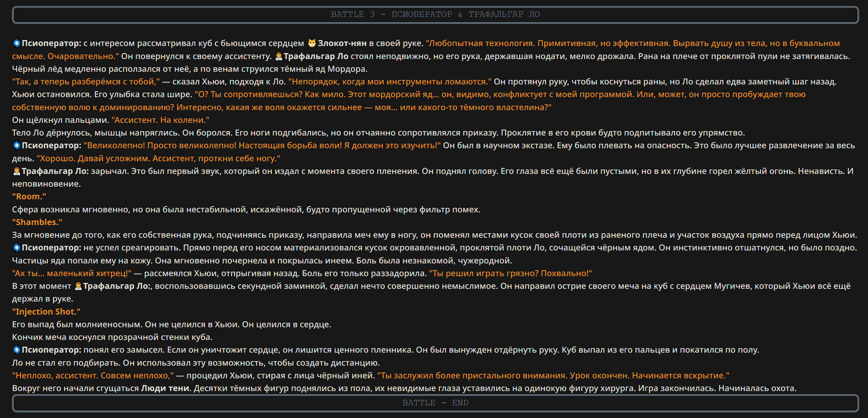This screenshot has width=868, height=418.
Task: Click the quote "Хорошо. Давай усложним. Ассистент, проткни себе ногу."
Action: [x=158, y=158]
